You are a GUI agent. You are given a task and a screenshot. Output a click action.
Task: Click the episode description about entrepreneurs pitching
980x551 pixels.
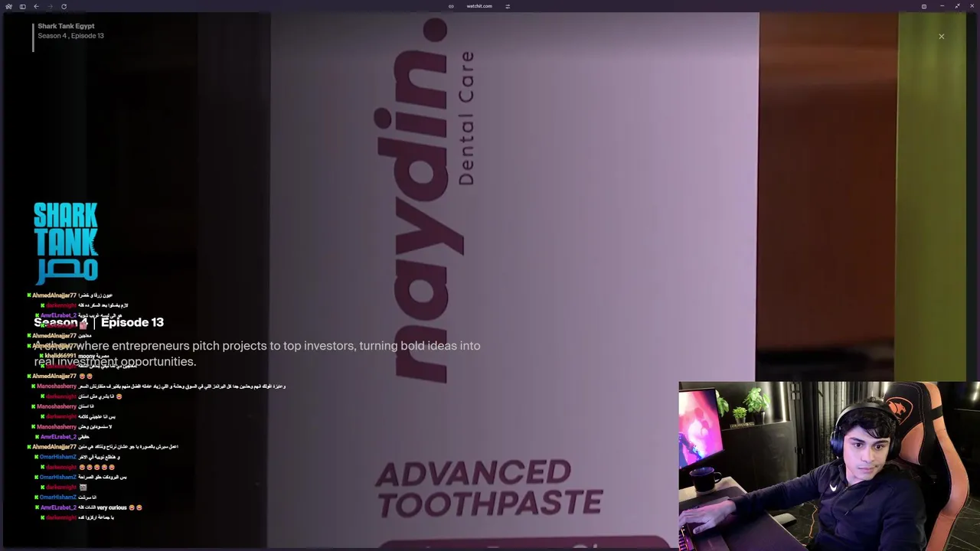(257, 354)
